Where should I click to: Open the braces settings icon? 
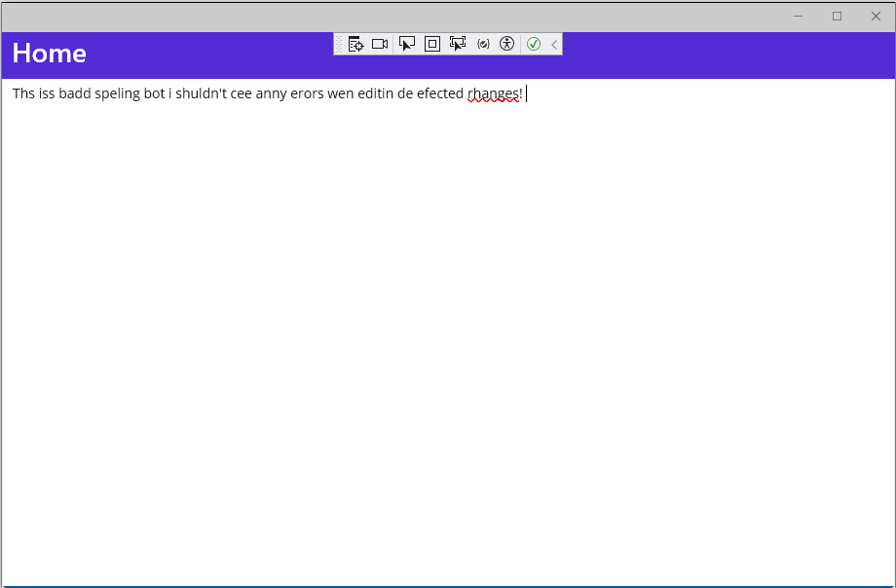click(x=483, y=44)
